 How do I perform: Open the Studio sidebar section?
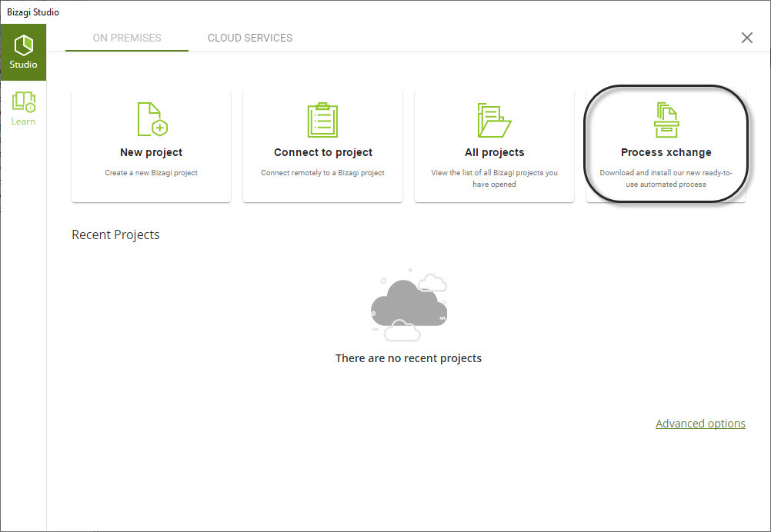[23, 52]
